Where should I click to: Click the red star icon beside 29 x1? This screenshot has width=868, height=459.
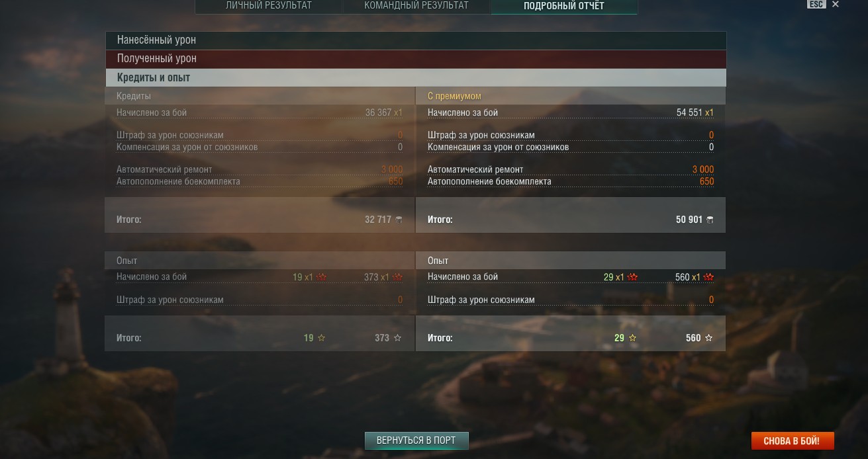click(x=632, y=277)
